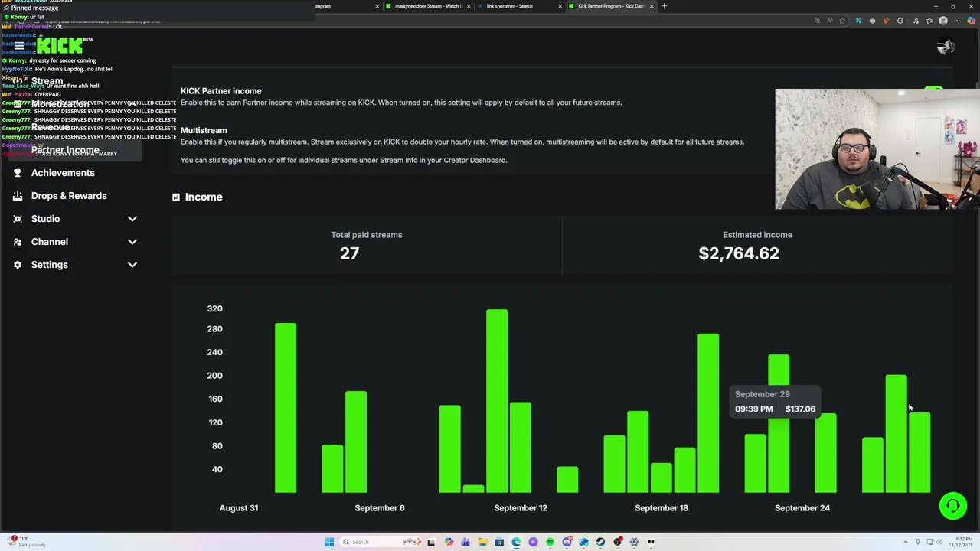Click the taskbar Search box
Image resolution: width=980 pixels, height=551 pixels.
coord(381,542)
